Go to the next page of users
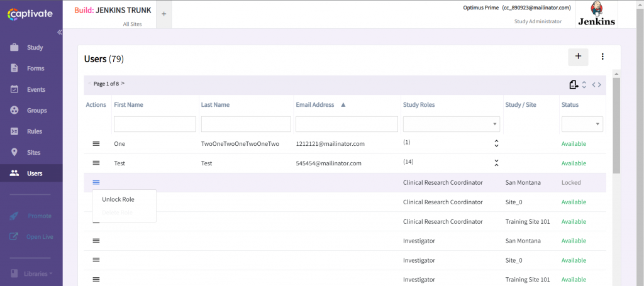The image size is (644, 286). pos(123,83)
